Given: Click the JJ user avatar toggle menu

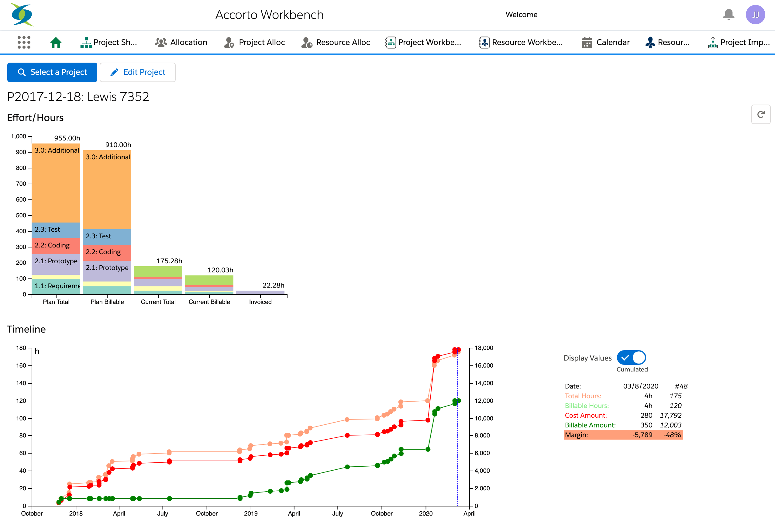Looking at the screenshot, I should (756, 15).
